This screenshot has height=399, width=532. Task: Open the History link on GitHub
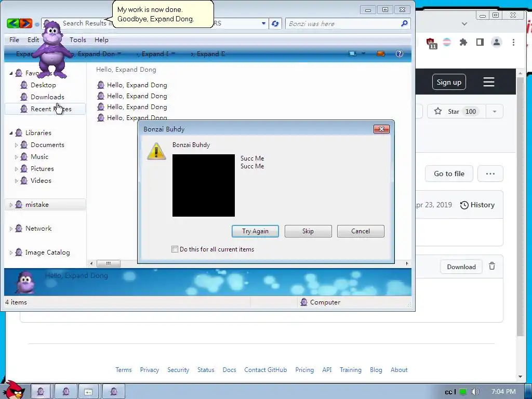point(477,205)
